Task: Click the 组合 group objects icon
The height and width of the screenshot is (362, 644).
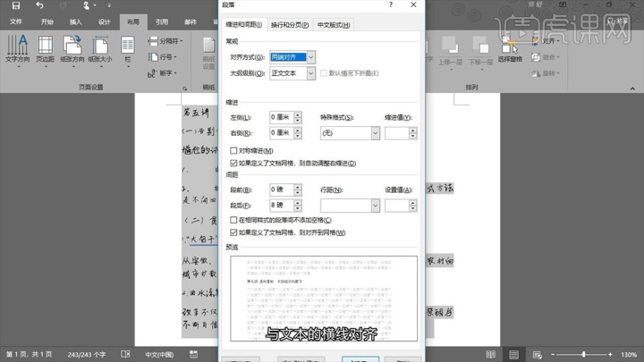Action: pyautogui.click(x=546, y=57)
